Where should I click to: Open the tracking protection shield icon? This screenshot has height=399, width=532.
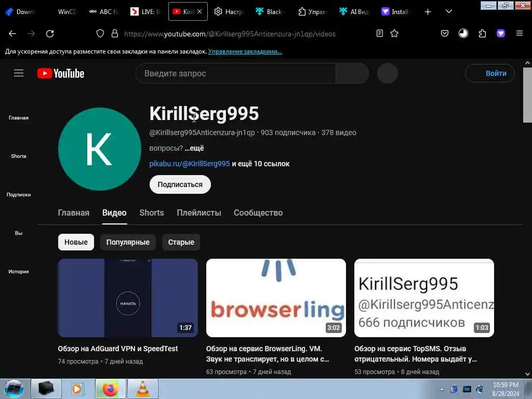[x=100, y=33]
